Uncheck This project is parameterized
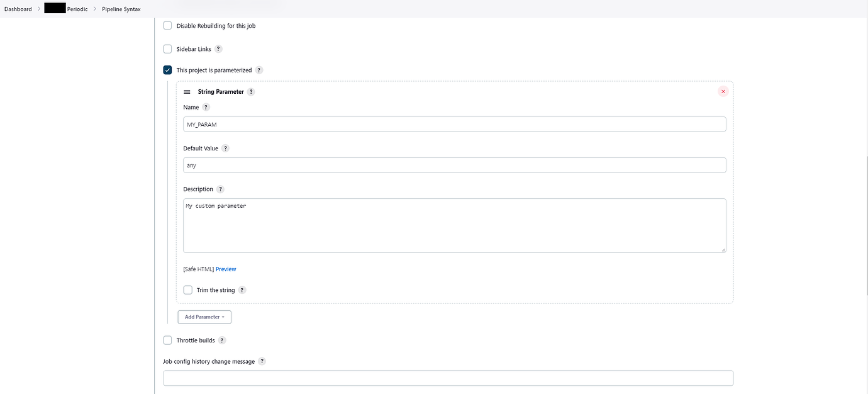 pyautogui.click(x=167, y=70)
